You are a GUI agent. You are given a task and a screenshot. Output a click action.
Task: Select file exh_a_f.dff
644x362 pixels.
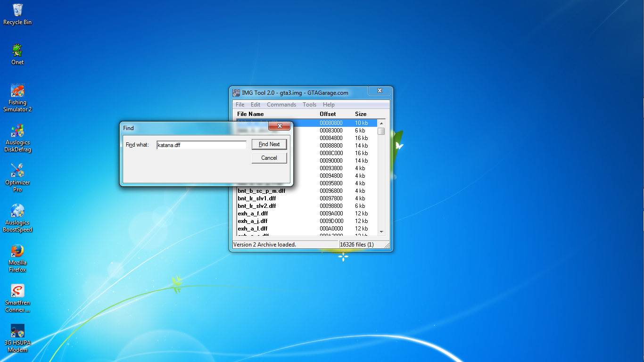pyautogui.click(x=253, y=214)
